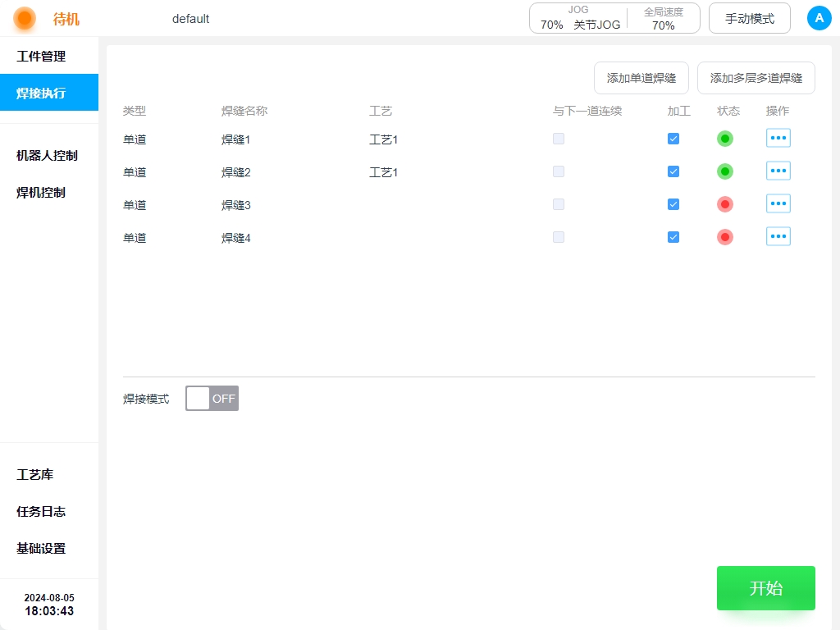Expand the three-dot actions for 焊缝3
This screenshot has height=630, width=840.
[778, 203]
